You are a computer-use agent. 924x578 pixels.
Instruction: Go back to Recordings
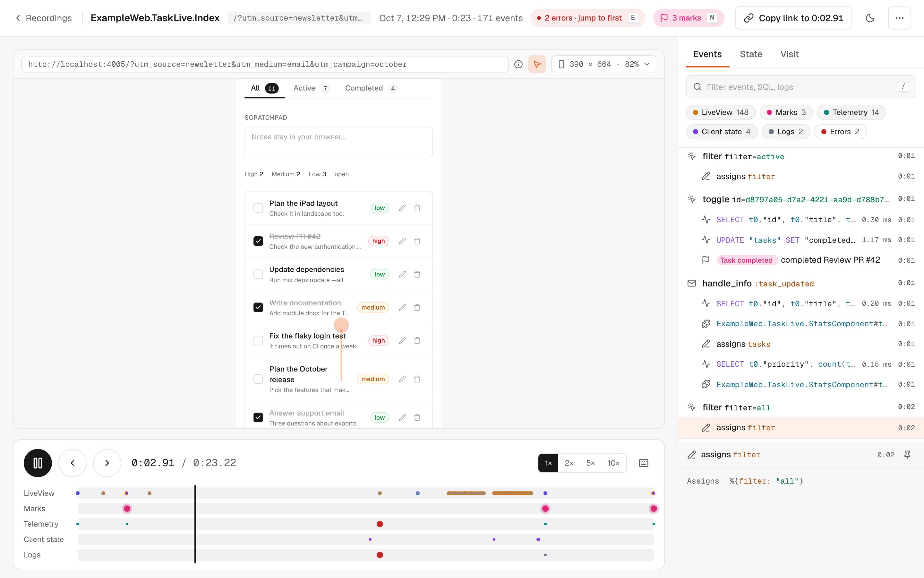44,18
